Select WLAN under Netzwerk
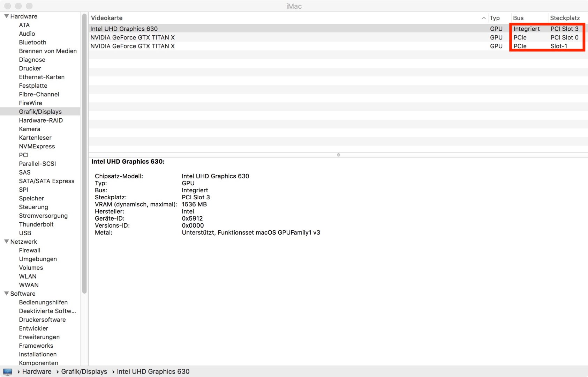This screenshot has height=377, width=588. point(28,276)
